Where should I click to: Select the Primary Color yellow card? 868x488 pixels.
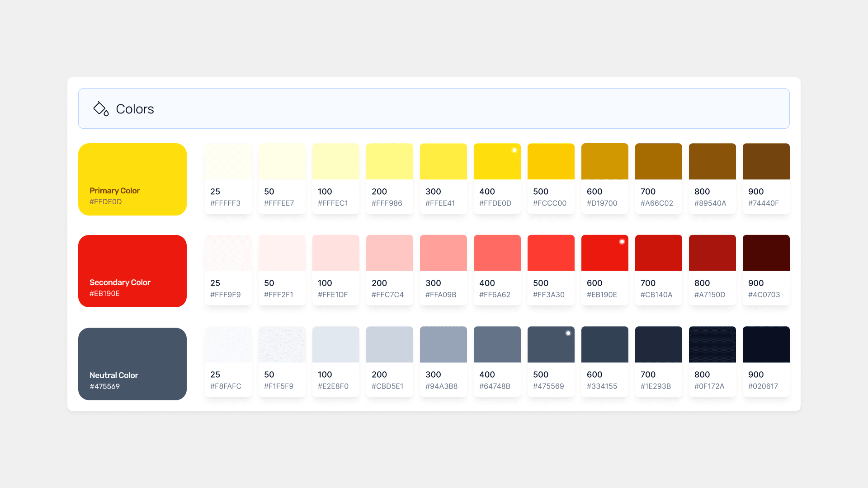click(132, 179)
